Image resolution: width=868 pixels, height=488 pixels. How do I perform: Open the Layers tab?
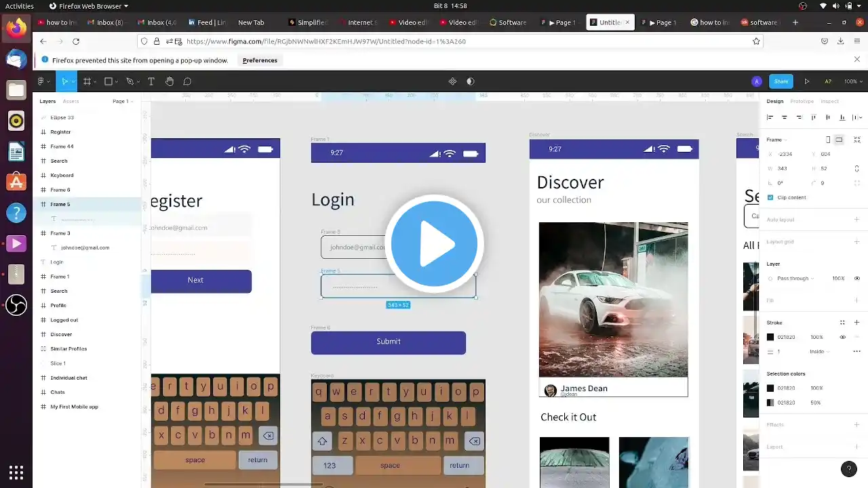(x=47, y=102)
